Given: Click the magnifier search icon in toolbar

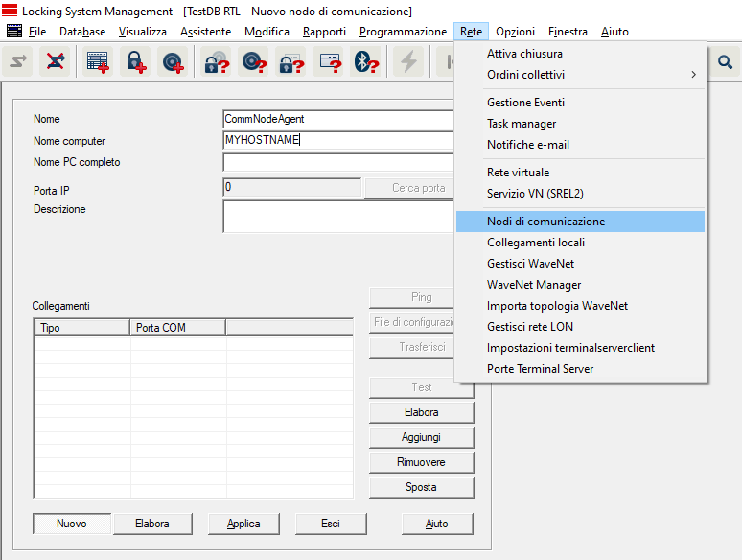Looking at the screenshot, I should point(725,62).
